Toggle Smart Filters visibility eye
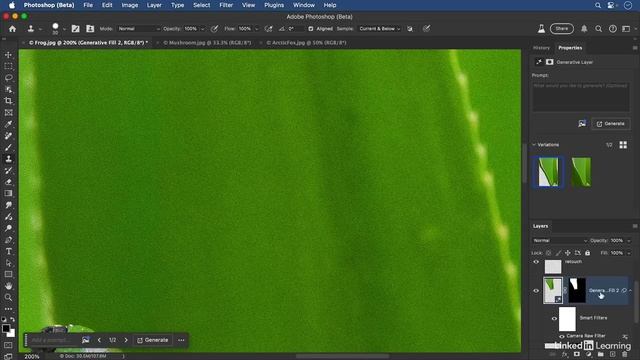Image resolution: width=640 pixels, height=360 pixels. 554,318
